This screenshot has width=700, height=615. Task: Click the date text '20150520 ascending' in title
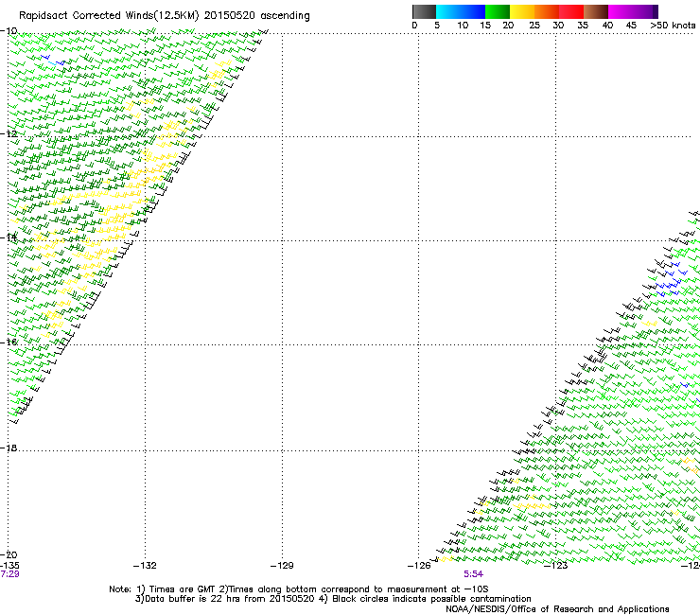tap(256, 16)
